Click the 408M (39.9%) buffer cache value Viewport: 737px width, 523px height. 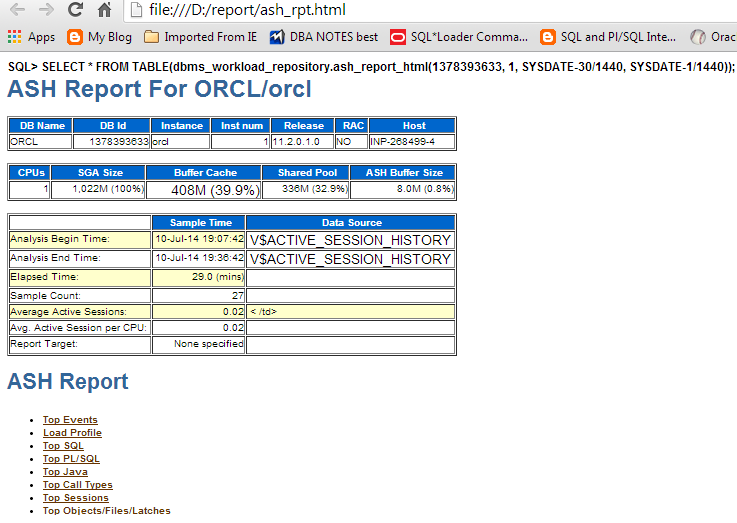coord(204,190)
